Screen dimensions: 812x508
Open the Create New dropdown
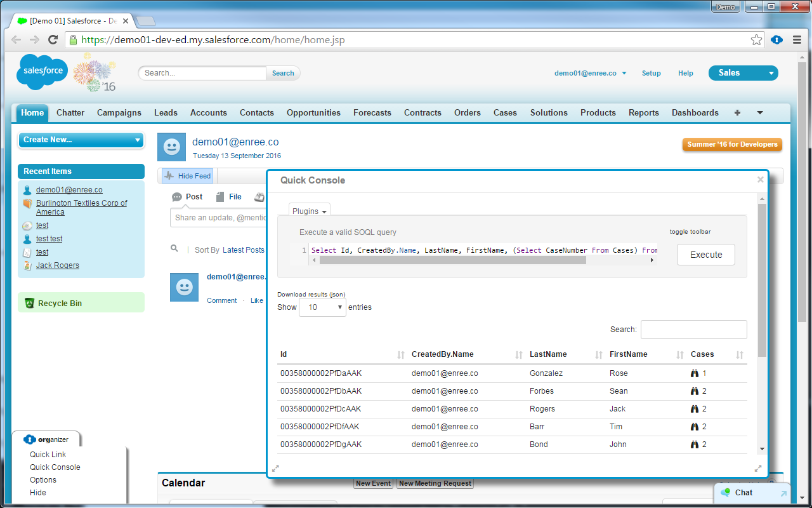[x=81, y=139]
